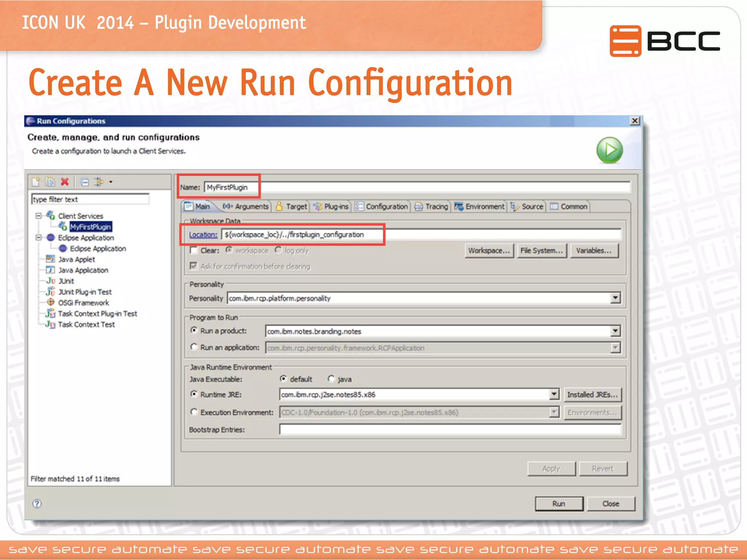Click the Eclipse Application parent node icon
Image resolution: width=747 pixels, height=560 pixels.
51,237
